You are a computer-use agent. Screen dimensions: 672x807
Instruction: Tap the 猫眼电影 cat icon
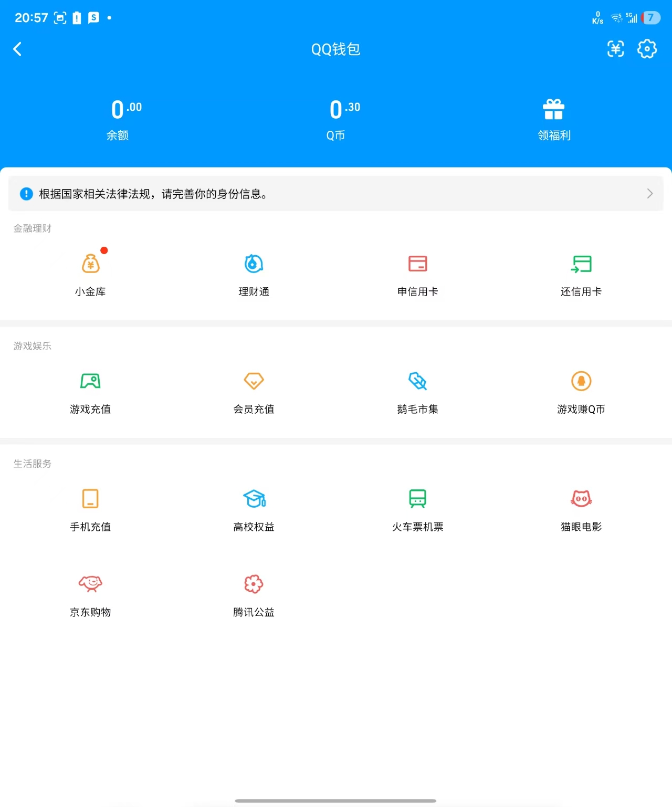point(581,508)
